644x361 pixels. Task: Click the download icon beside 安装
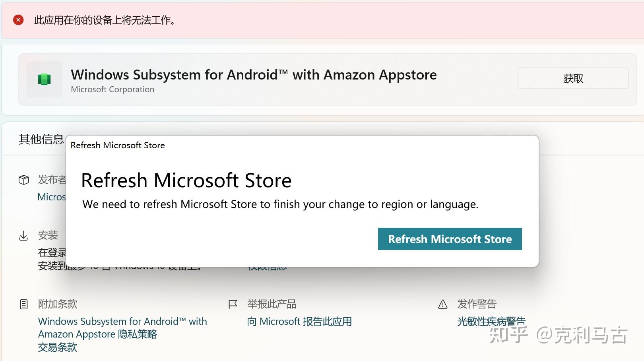(x=23, y=236)
